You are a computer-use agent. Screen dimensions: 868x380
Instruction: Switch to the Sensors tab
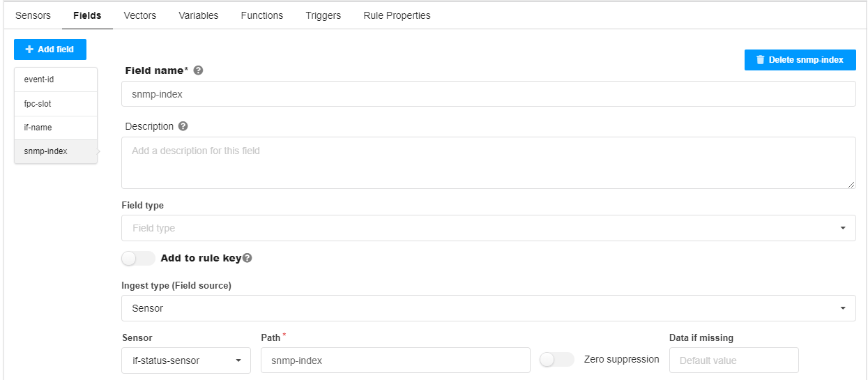[x=33, y=15]
